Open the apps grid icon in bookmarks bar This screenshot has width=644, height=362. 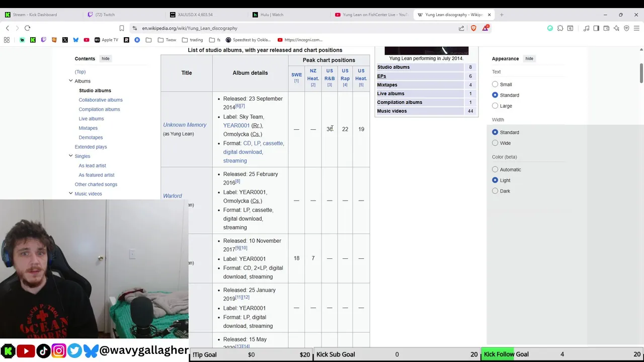[7, 40]
